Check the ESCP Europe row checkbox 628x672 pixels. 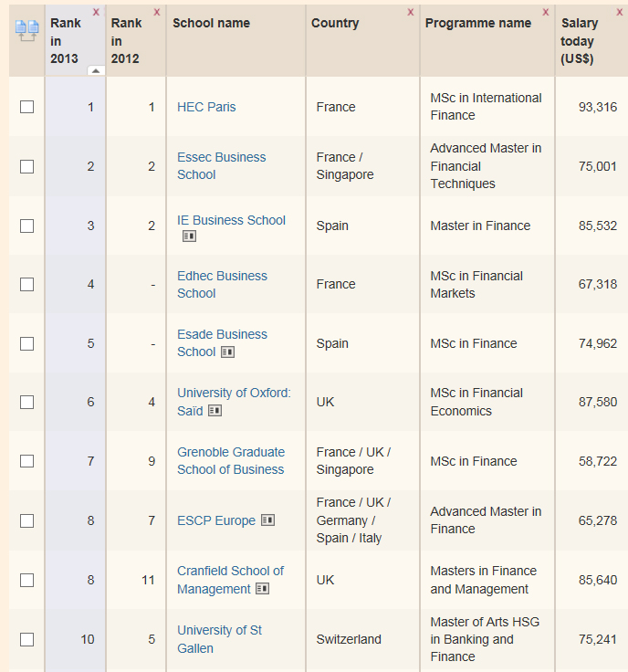27,520
